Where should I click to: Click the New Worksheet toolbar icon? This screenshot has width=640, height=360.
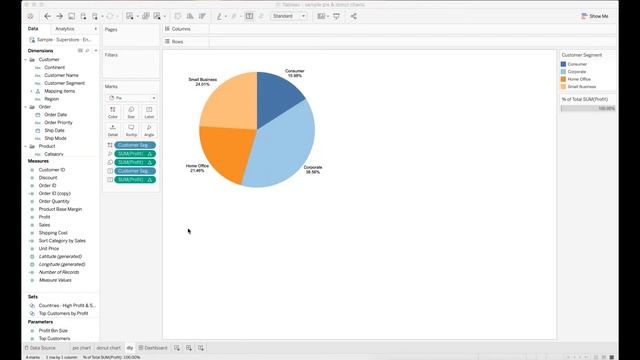pyautogui.click(x=130, y=16)
